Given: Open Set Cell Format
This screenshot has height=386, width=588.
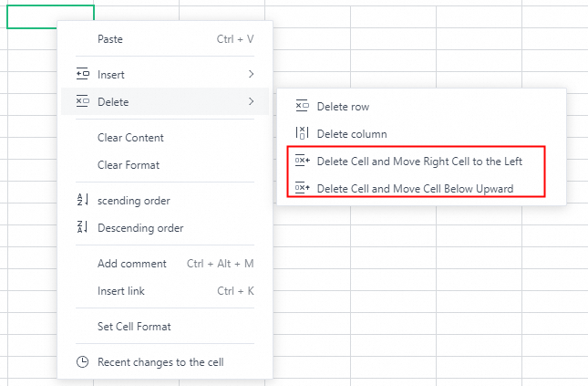Looking at the screenshot, I should [134, 326].
